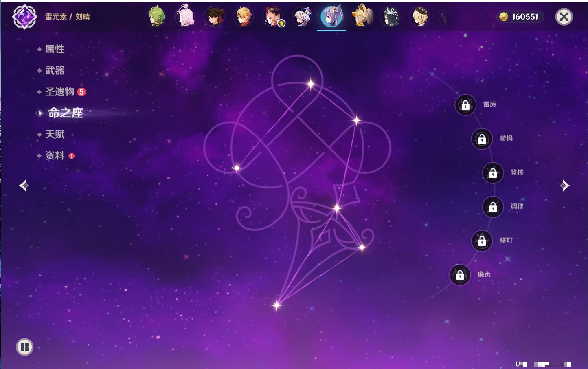
Task: Click the topmost star of the constellation
Action: pos(311,84)
